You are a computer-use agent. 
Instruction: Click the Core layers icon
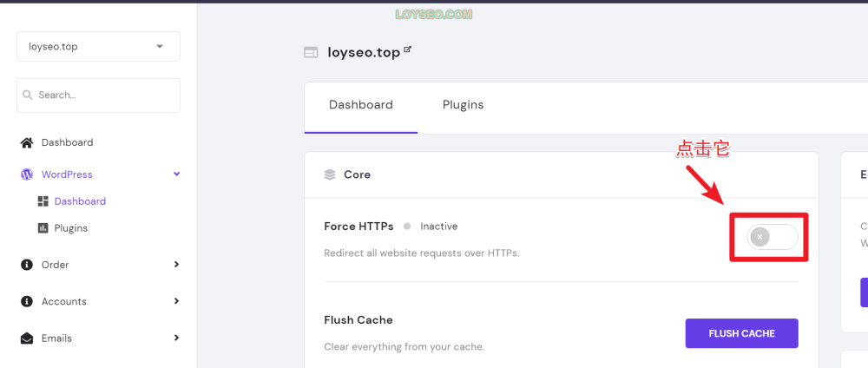[x=330, y=174]
